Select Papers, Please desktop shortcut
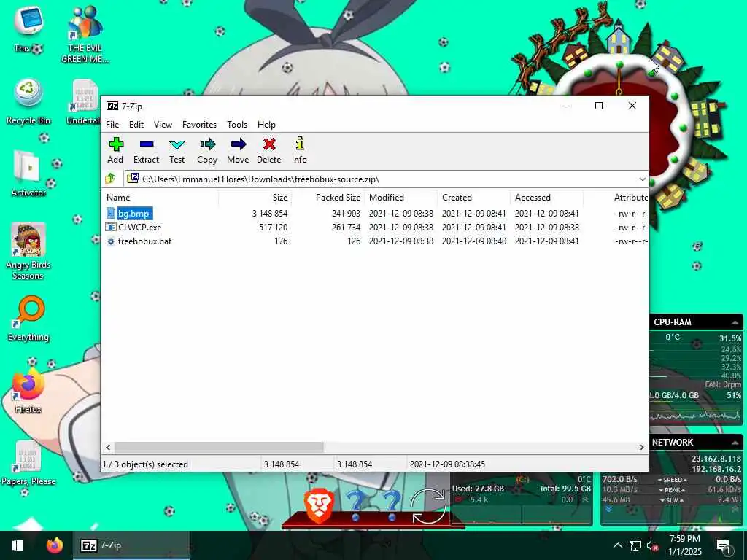 28,463
